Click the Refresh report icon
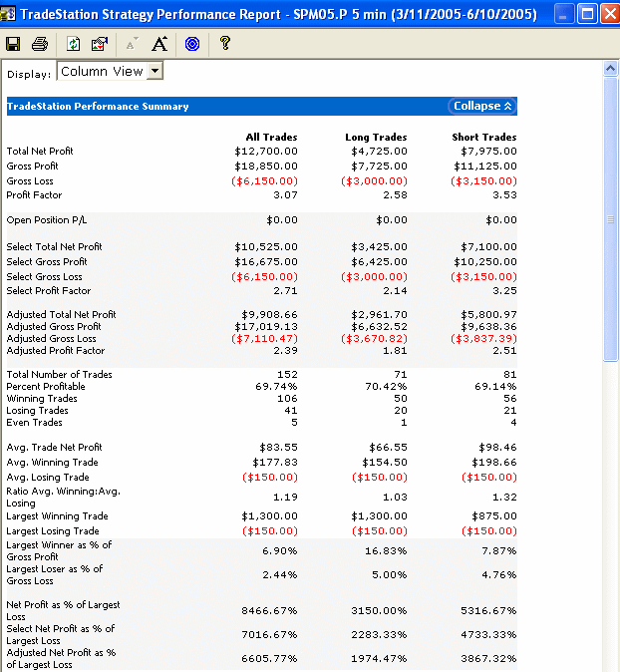 [x=74, y=44]
